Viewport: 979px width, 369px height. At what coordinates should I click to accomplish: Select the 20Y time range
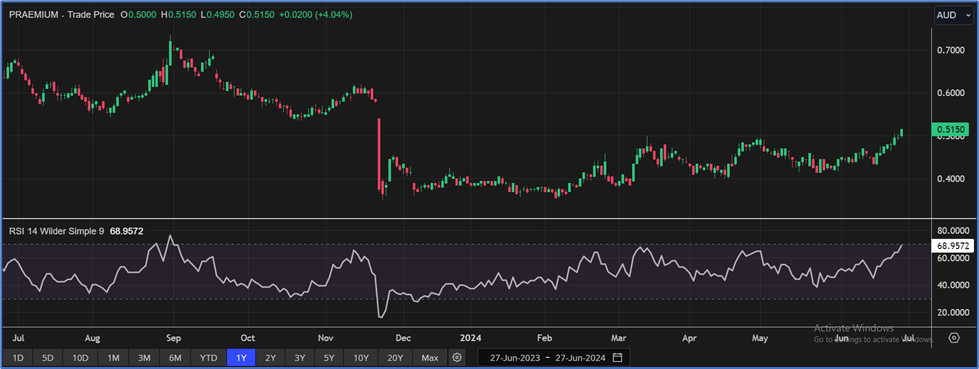pos(395,358)
